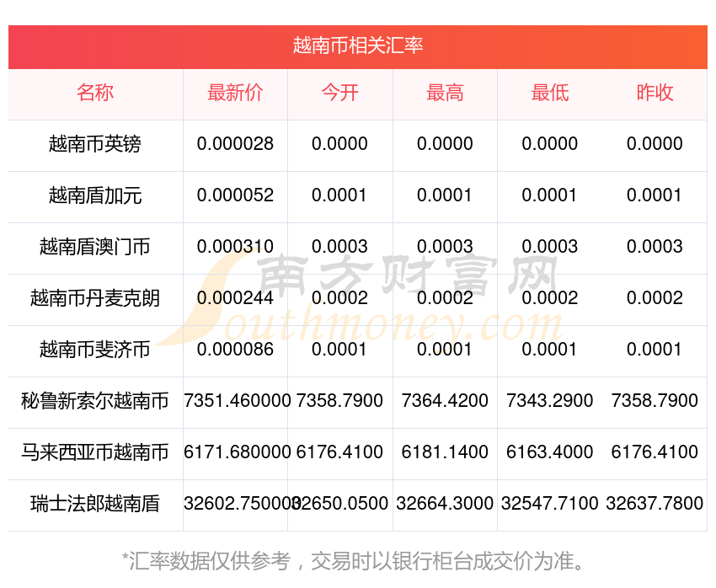Click the 秘鲁新索尔越南币 row name
Image resolution: width=716 pixels, height=588 pixels.
95,401
